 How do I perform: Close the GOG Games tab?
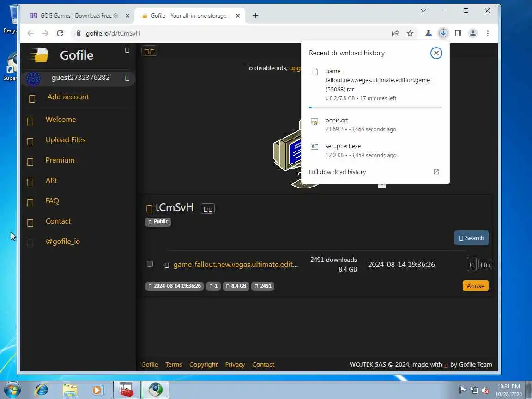point(127,16)
